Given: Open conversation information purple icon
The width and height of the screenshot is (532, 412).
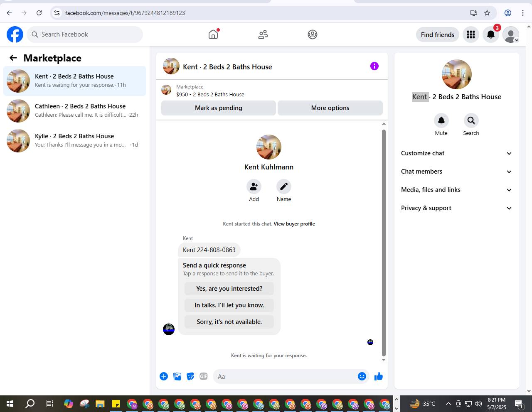Looking at the screenshot, I should click(x=374, y=66).
